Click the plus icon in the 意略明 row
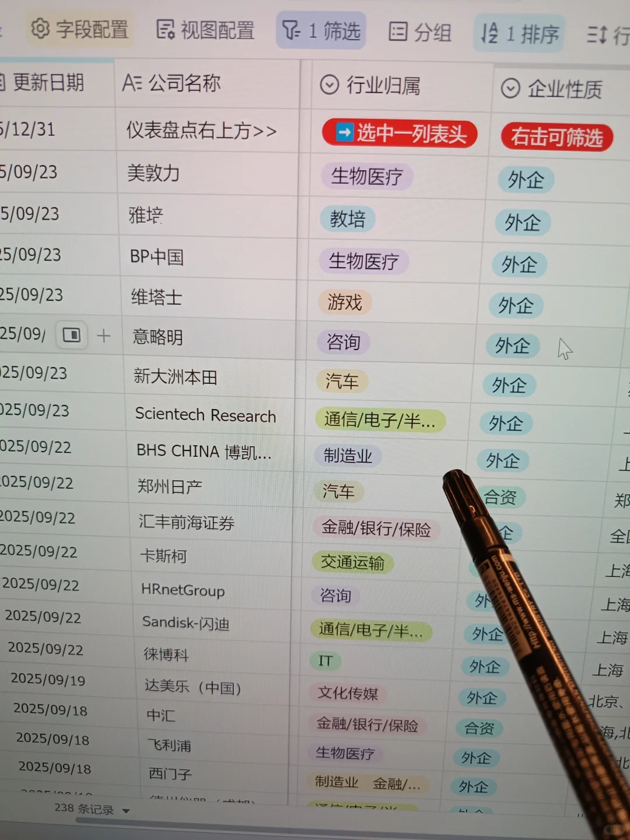The width and height of the screenshot is (630, 840). coord(104,335)
